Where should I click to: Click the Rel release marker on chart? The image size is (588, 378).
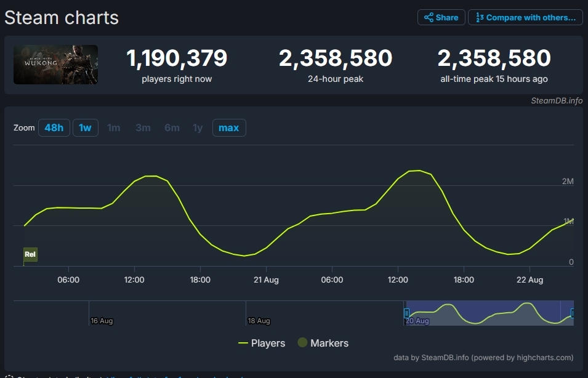30,254
